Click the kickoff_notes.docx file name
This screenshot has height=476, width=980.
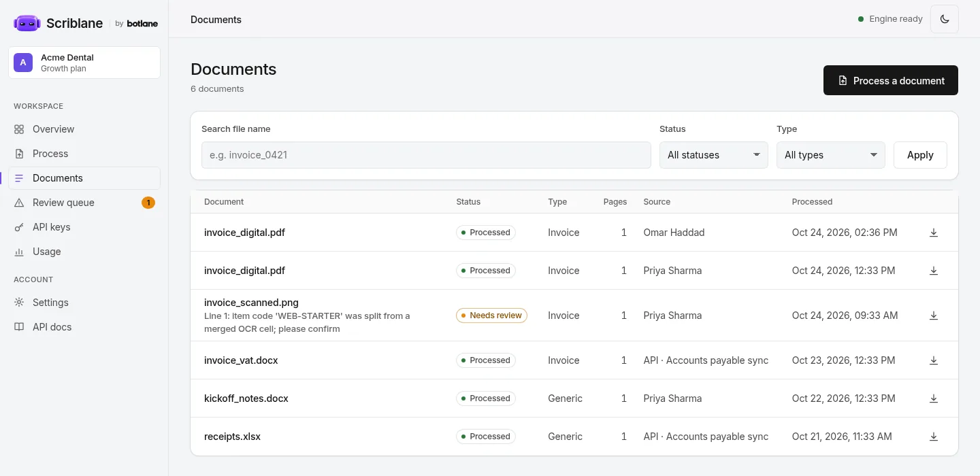[x=246, y=398]
